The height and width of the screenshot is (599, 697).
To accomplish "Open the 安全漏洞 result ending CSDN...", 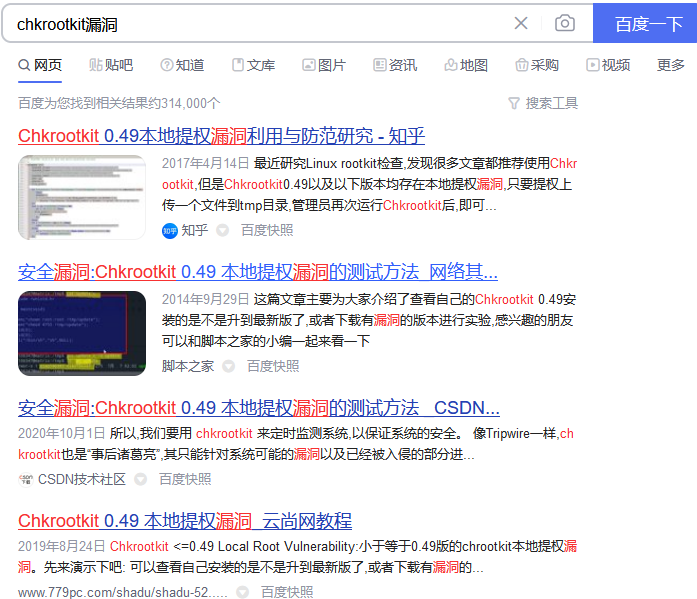I will coord(259,408).
